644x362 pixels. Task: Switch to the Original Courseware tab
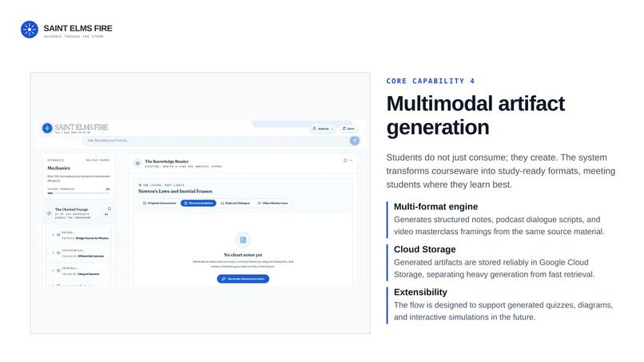(160, 204)
